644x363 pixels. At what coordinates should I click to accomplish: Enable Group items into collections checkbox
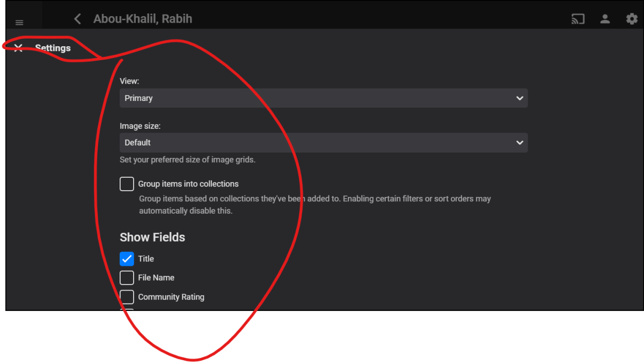[x=127, y=184]
